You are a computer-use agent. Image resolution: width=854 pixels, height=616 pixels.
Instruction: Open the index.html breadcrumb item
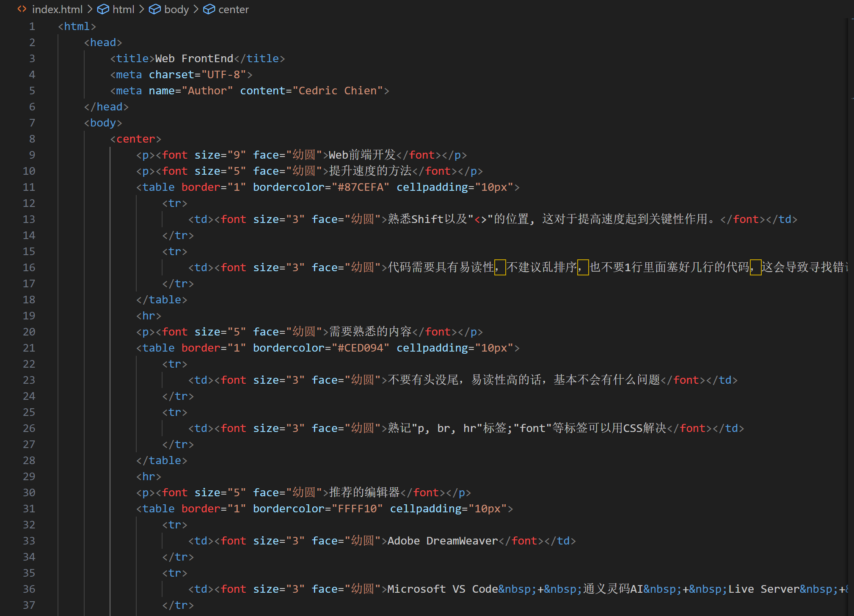[x=57, y=9]
